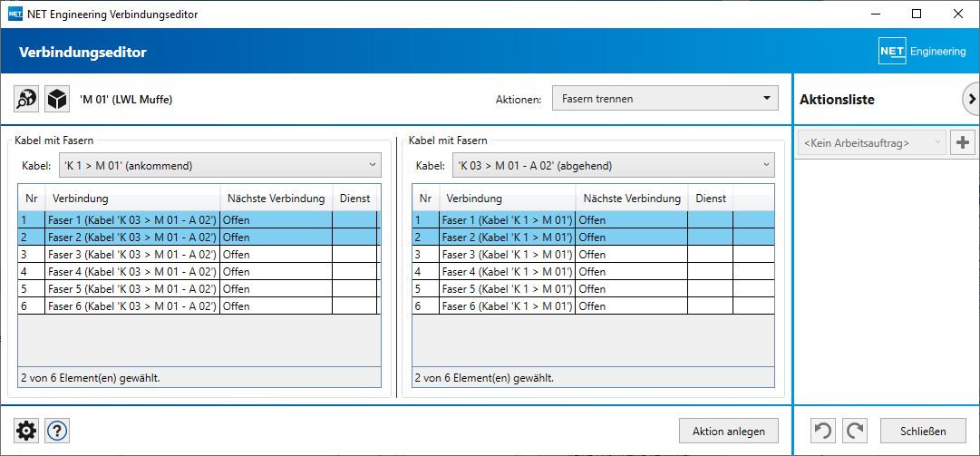Image resolution: width=980 pixels, height=456 pixels.
Task: Click the NET Engineering logo
Action: 923,52
